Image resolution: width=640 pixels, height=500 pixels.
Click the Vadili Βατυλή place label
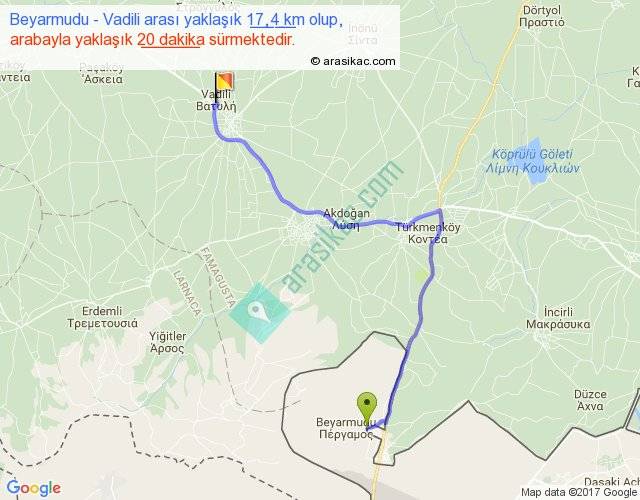point(216,100)
